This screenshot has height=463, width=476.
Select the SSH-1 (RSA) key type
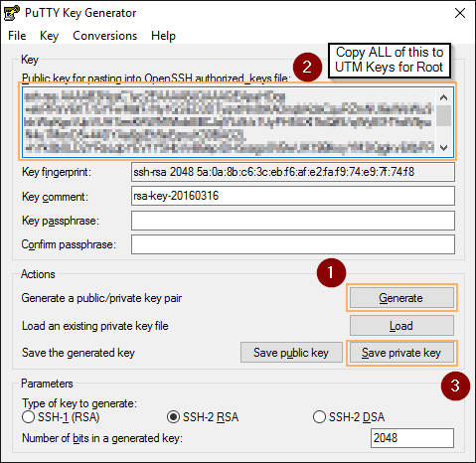coord(28,417)
